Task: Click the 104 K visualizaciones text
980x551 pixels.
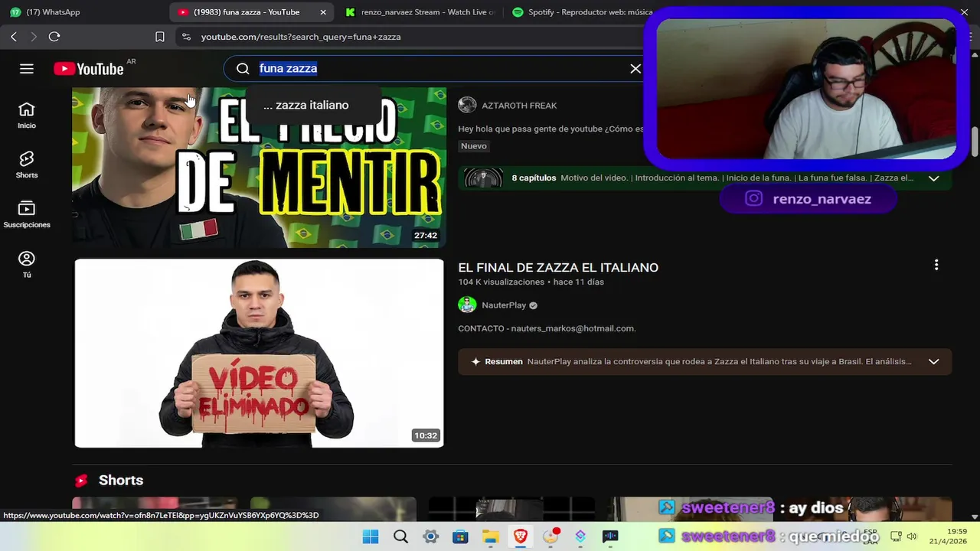Action: pyautogui.click(x=501, y=282)
